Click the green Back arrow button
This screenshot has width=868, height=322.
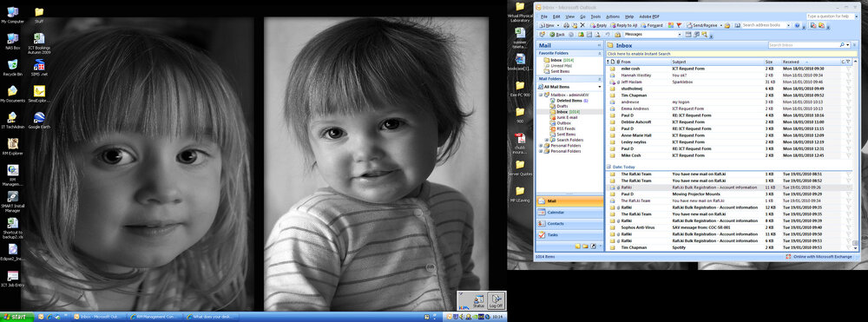[557, 35]
